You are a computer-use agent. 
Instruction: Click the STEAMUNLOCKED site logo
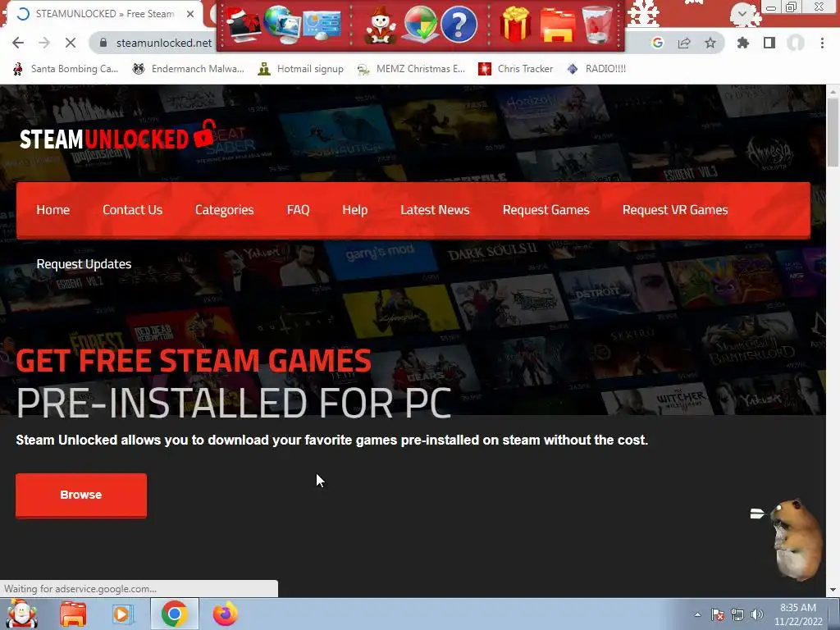[117, 136]
